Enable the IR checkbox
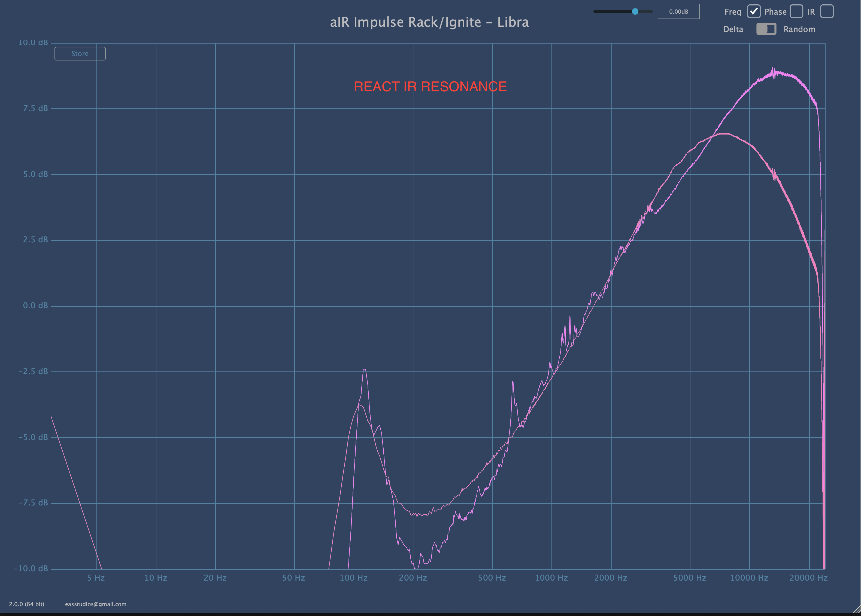This screenshot has width=861, height=616. 827,11
